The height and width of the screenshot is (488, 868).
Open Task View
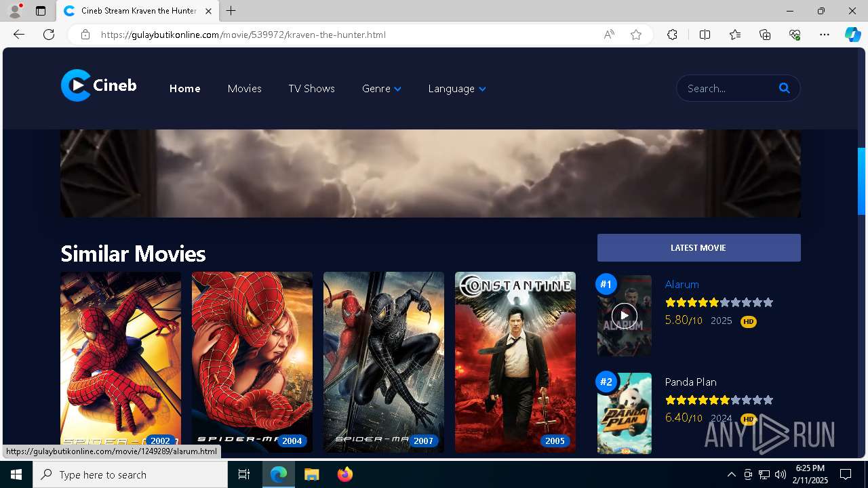244,474
